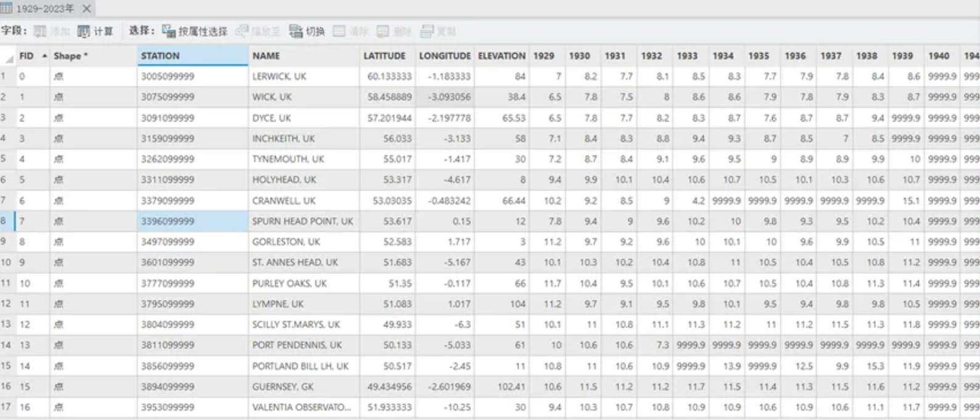Select row 17 by its row header

pyautogui.click(x=7, y=407)
